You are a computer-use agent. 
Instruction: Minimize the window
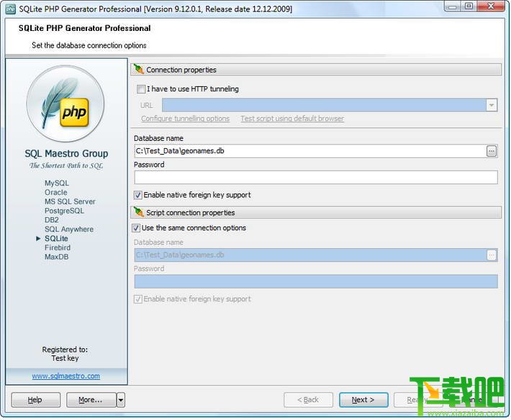click(x=453, y=6)
